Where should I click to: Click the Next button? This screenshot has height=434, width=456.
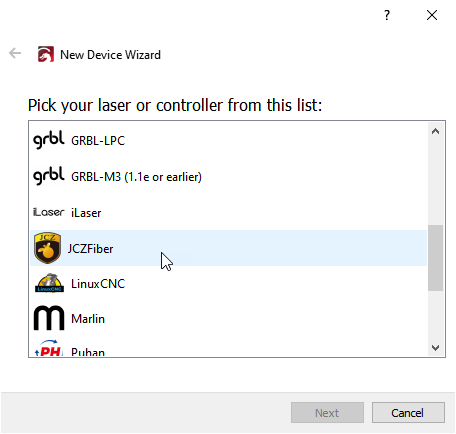[x=327, y=413]
